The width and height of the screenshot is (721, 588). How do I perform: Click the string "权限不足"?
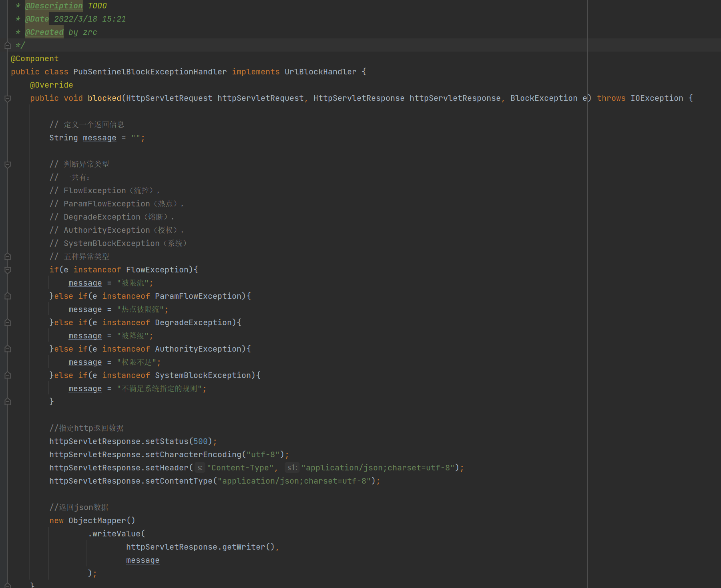tap(137, 362)
